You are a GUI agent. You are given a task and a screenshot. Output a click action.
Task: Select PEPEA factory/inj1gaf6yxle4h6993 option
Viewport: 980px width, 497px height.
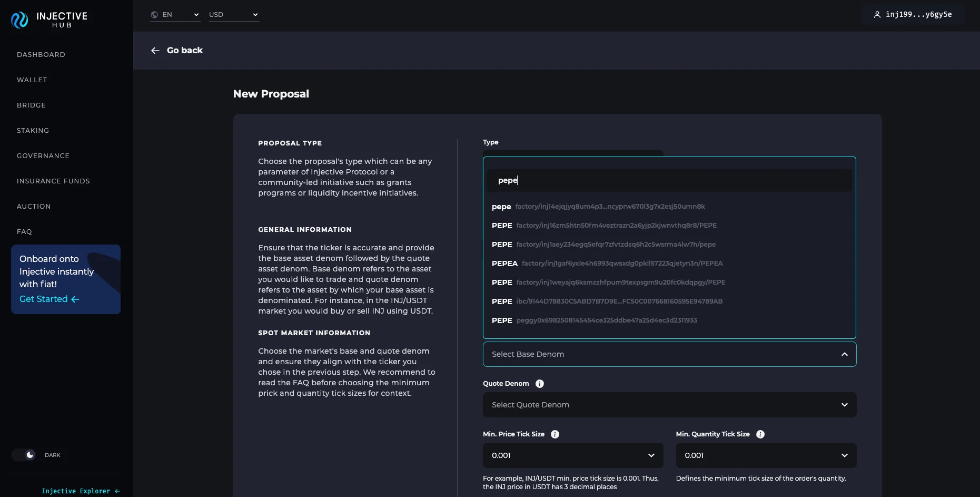pos(669,264)
